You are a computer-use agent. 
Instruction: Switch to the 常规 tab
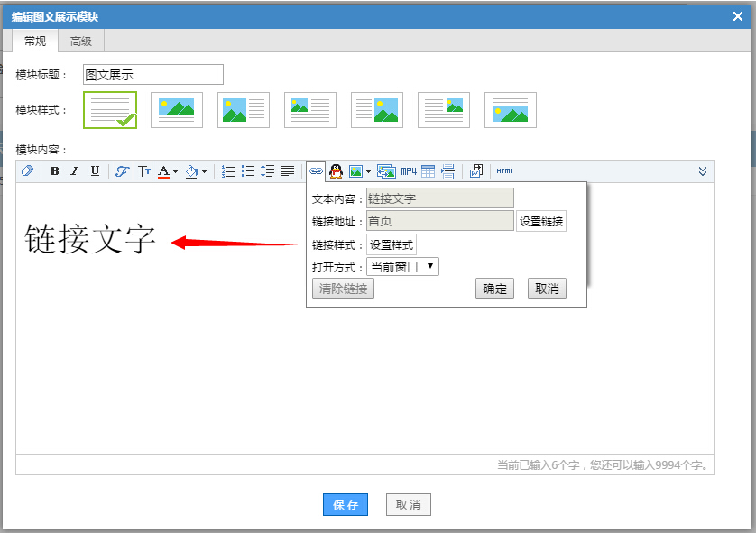(35, 41)
